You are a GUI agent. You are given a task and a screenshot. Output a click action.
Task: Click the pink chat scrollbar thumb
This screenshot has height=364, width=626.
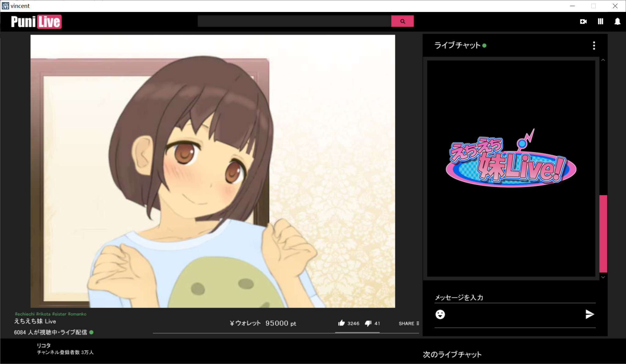(603, 233)
